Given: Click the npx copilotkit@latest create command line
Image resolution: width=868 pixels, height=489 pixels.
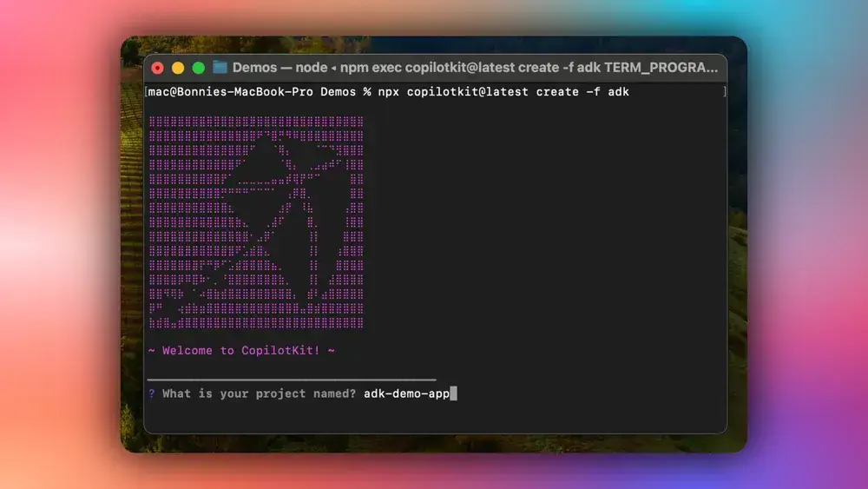Looking at the screenshot, I should [x=389, y=92].
